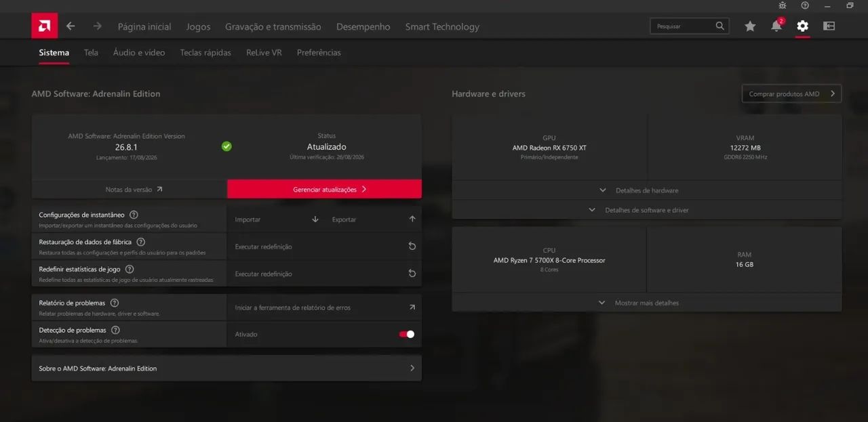
Task: Click help icon beside Detecção de problemas
Action: [x=115, y=330]
